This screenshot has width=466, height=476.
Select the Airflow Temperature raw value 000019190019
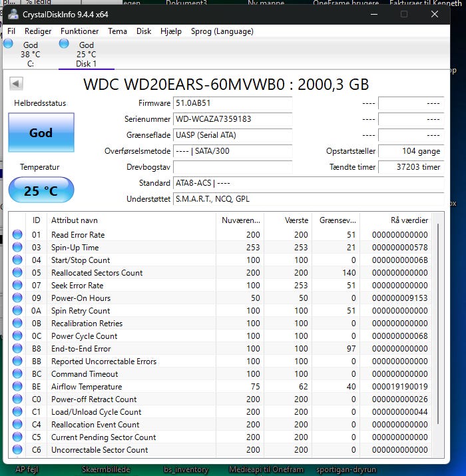[x=400, y=386]
